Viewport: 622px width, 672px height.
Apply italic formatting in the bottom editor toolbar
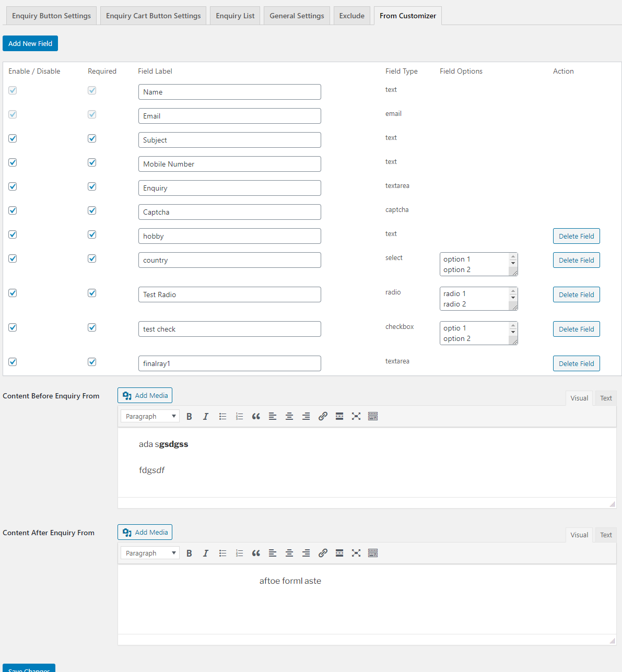coord(206,553)
